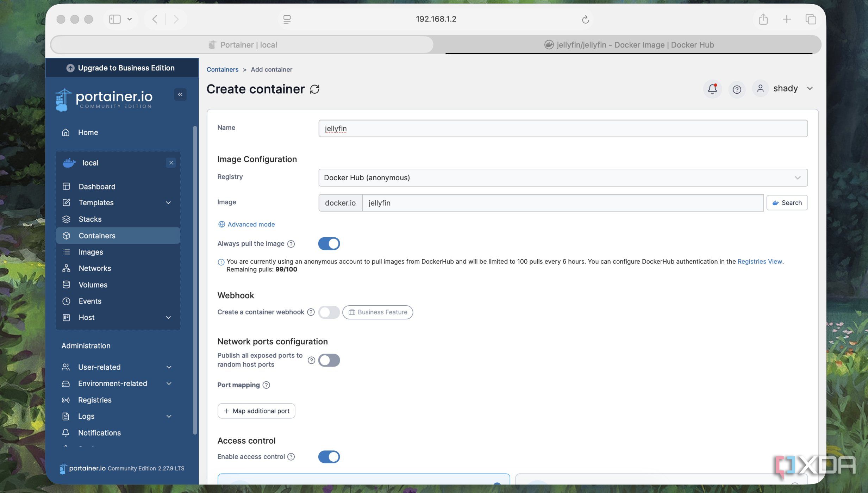Close the local environment with the X
The width and height of the screenshot is (868, 493).
(x=171, y=162)
